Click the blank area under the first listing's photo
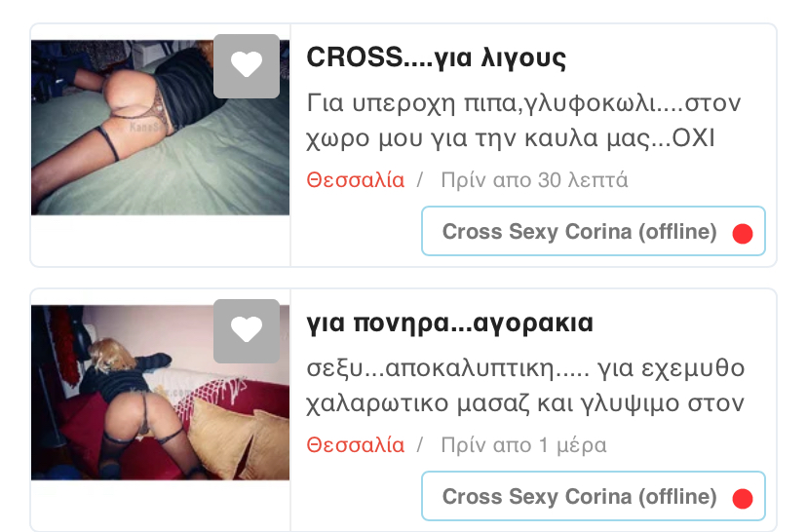Screen dimensions: 807x532 point(160,240)
